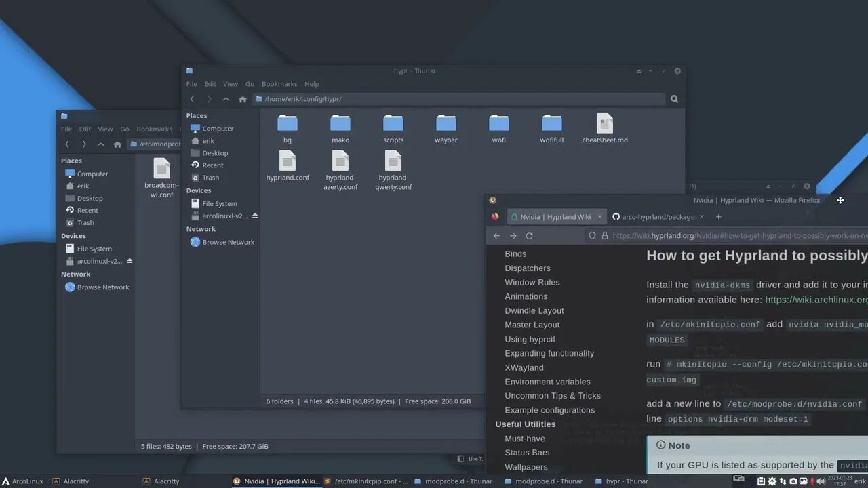The width and height of the screenshot is (868, 488).
Task: Open clipboard manager tray icon
Action: pyautogui.click(x=761, y=481)
